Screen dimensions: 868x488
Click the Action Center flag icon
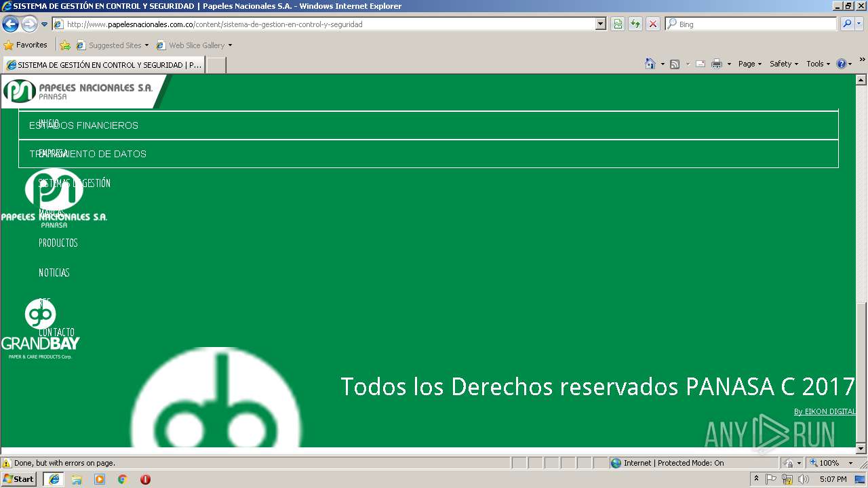pos(771,479)
